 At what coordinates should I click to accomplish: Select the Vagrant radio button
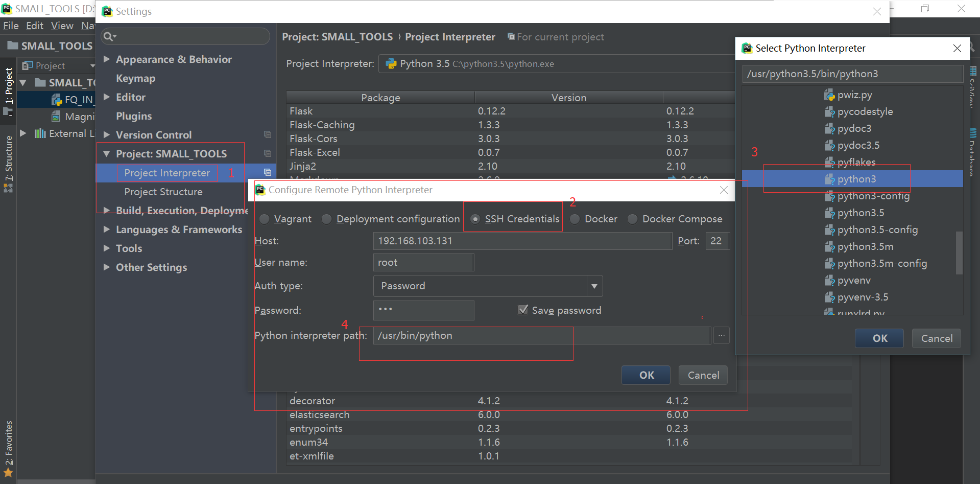tap(265, 219)
